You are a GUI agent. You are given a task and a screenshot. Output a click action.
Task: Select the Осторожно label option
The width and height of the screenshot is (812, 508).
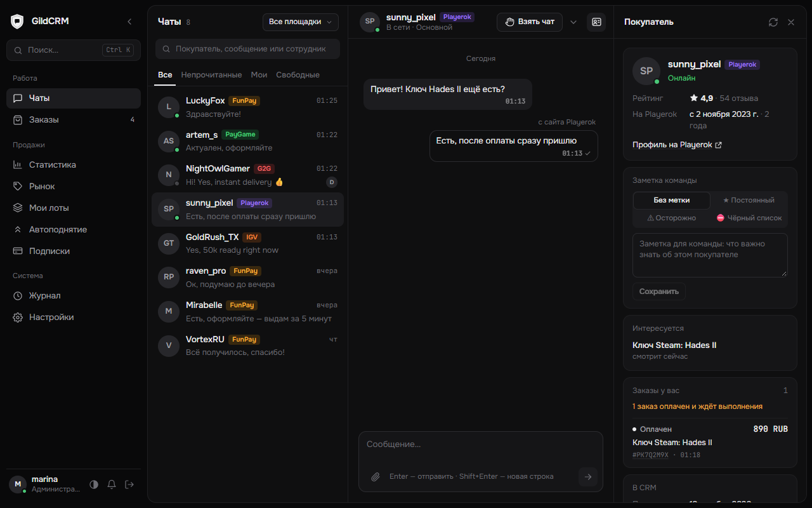click(672, 218)
